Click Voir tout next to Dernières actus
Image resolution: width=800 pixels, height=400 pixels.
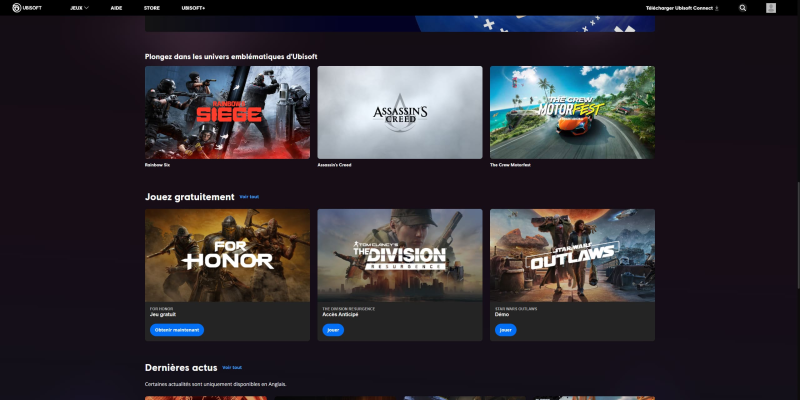click(232, 367)
